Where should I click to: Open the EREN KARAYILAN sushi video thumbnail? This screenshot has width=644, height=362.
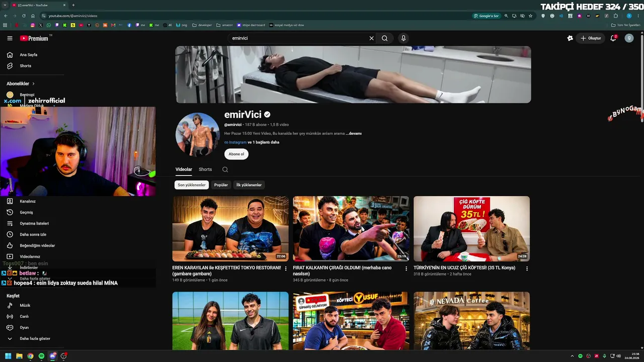[230, 229]
